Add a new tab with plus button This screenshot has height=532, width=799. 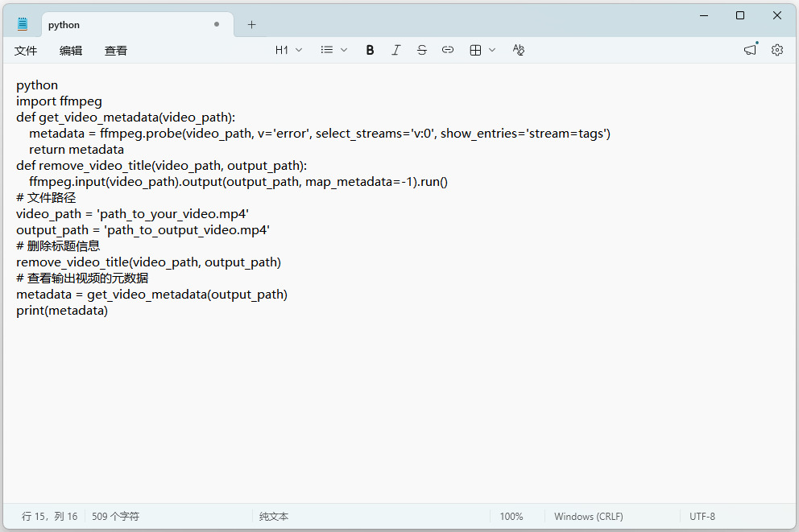tap(252, 24)
